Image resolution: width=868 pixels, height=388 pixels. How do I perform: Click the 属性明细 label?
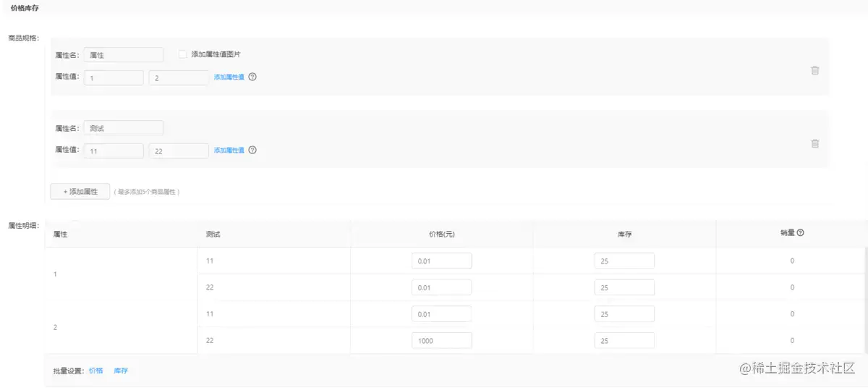[22, 225]
